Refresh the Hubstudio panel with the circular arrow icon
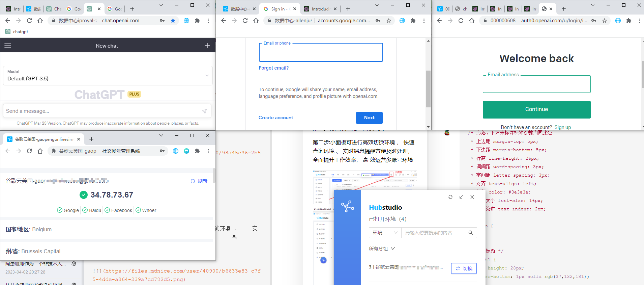 450,197
